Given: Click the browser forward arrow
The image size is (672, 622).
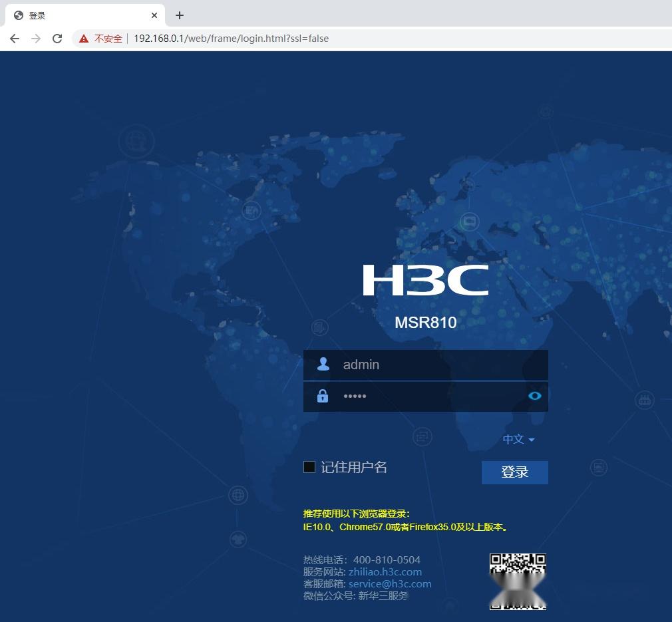Looking at the screenshot, I should pos(36,38).
